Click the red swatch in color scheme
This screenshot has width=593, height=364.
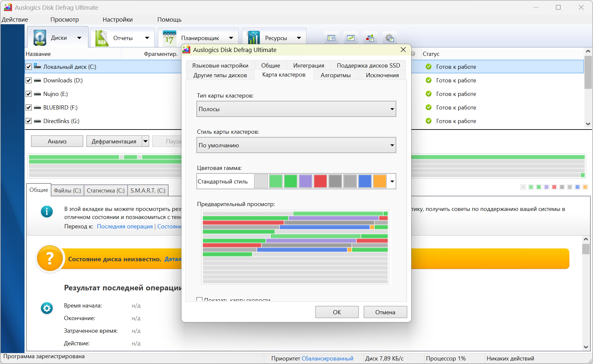(320, 181)
